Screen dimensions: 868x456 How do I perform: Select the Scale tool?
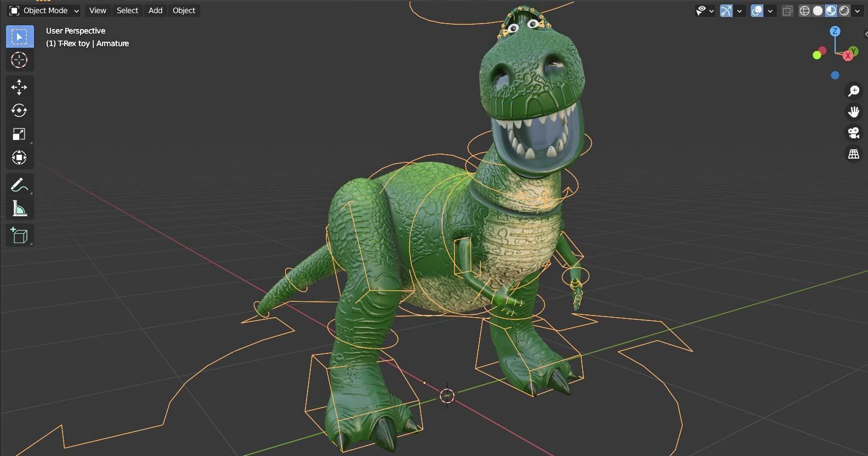tap(19, 134)
